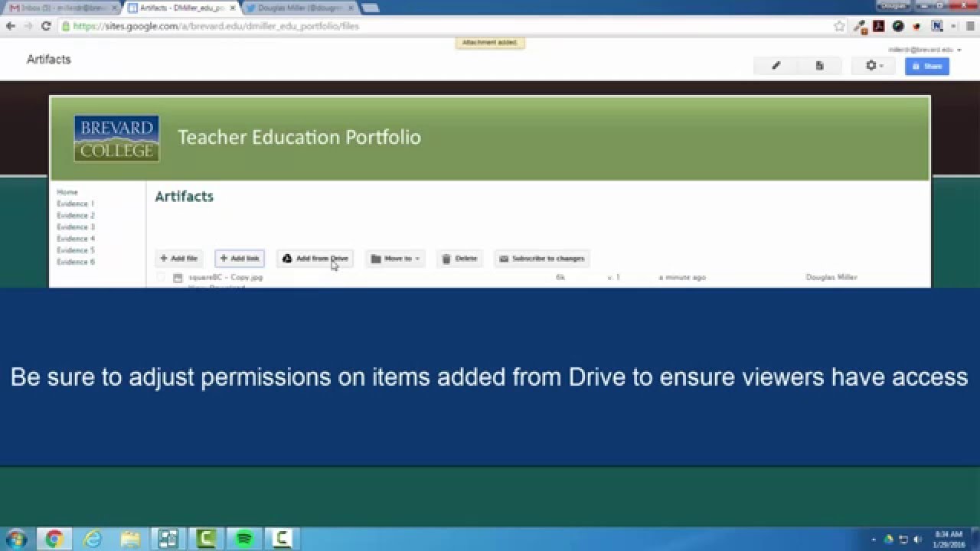Click the 'a minute ago' timestamp
The width and height of the screenshot is (980, 551).
pyautogui.click(x=682, y=277)
